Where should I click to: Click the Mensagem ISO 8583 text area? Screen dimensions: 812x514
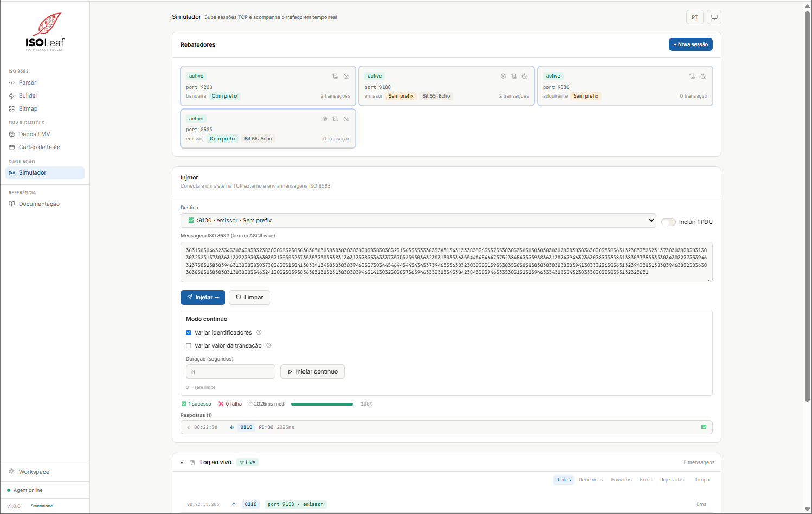447,262
